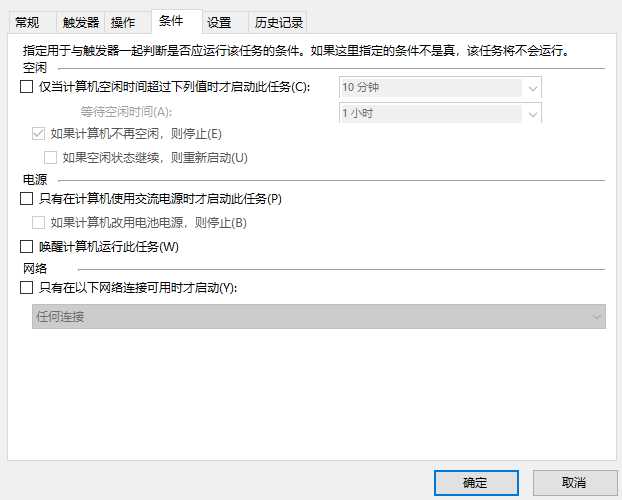Open the 任何连接 network dropdown
Image resolution: width=622 pixels, height=500 pixels.
point(319,316)
